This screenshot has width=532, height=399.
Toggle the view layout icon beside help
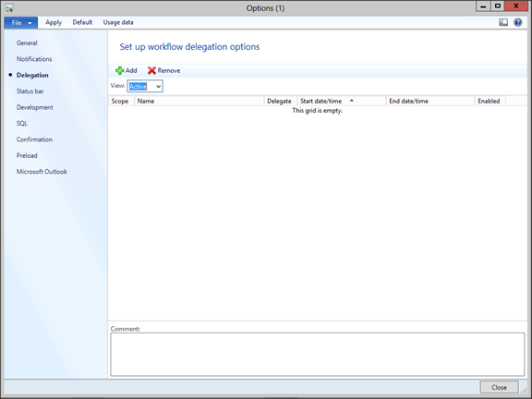[503, 22]
